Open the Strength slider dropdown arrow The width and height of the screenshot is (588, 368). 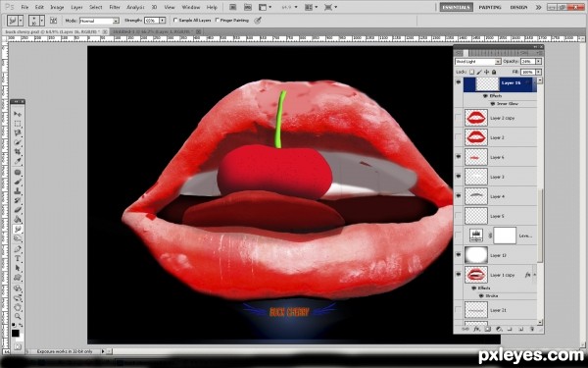point(162,21)
